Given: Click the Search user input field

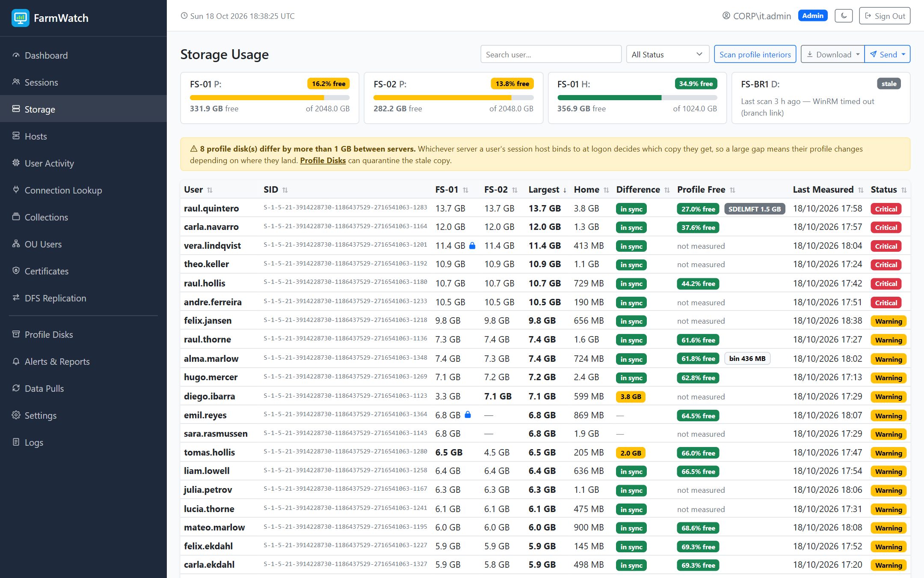Looking at the screenshot, I should pos(551,54).
